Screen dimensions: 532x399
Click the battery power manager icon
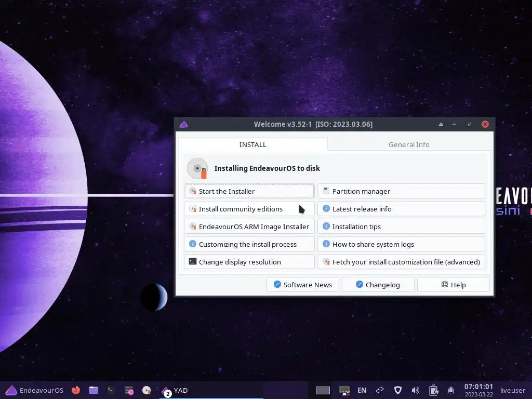[x=433, y=390]
